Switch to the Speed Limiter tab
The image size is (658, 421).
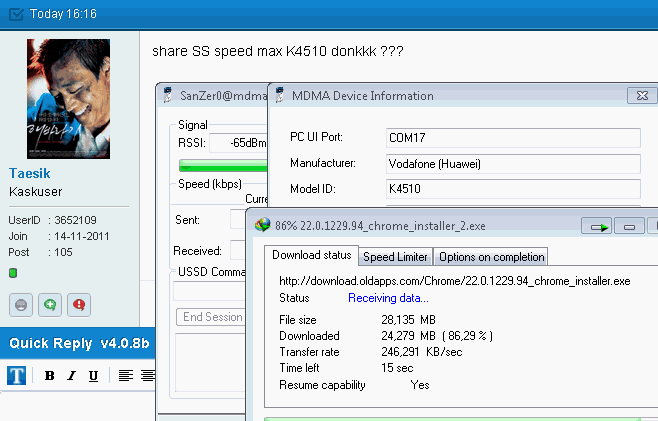click(x=396, y=257)
